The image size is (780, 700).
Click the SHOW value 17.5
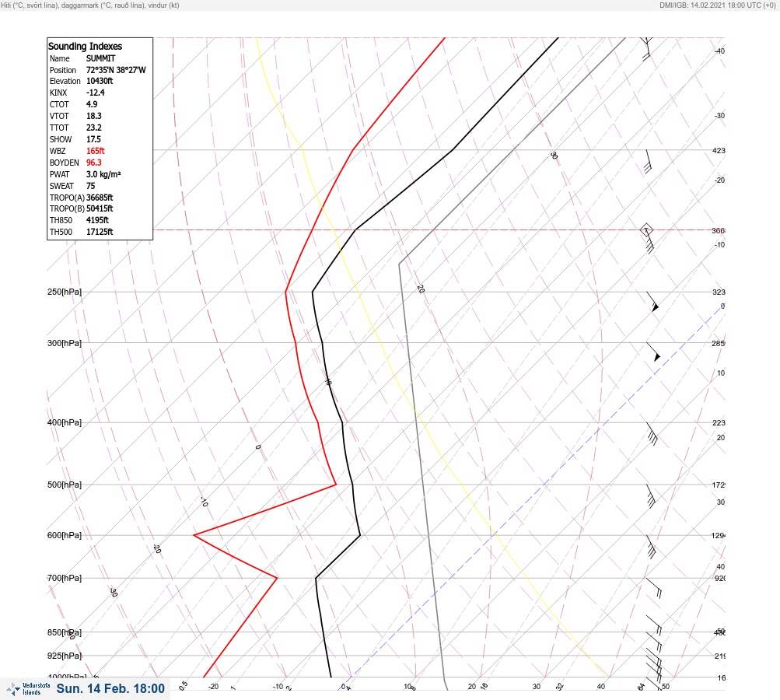93,139
